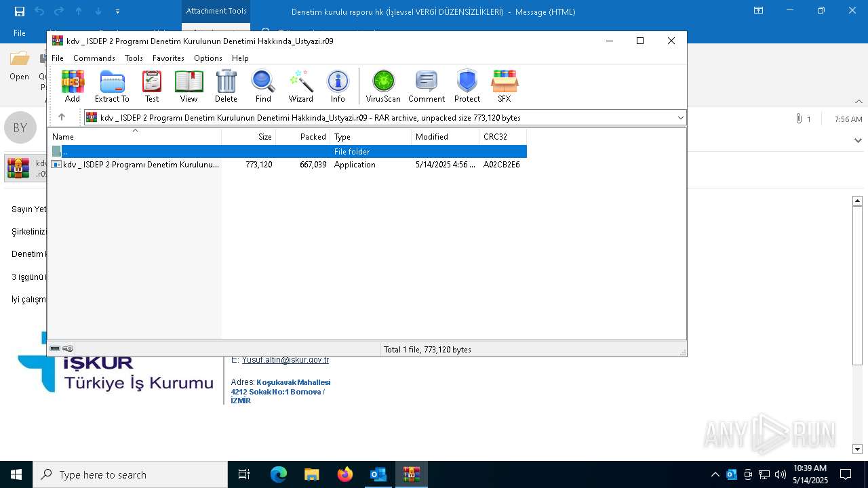Screen dimensions: 868x488
Task: Click the Delete trash icon
Action: pyautogui.click(x=226, y=85)
